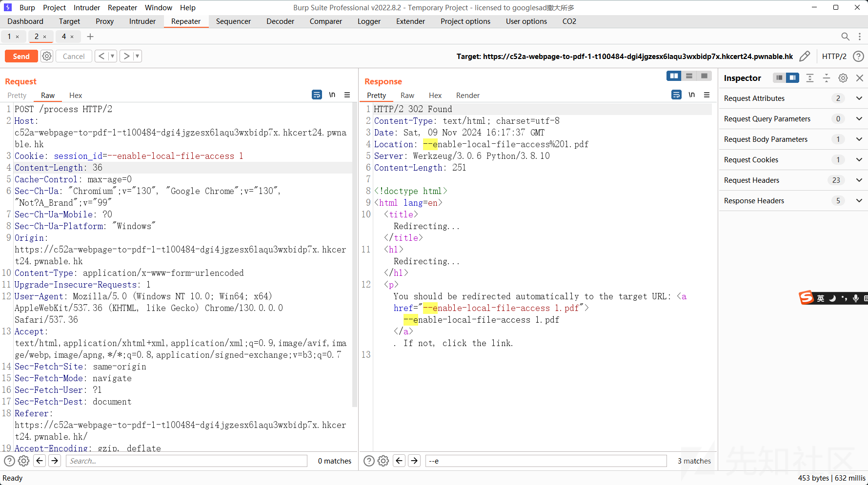Open the Proxy tab
868x485 pixels.
[x=104, y=21]
